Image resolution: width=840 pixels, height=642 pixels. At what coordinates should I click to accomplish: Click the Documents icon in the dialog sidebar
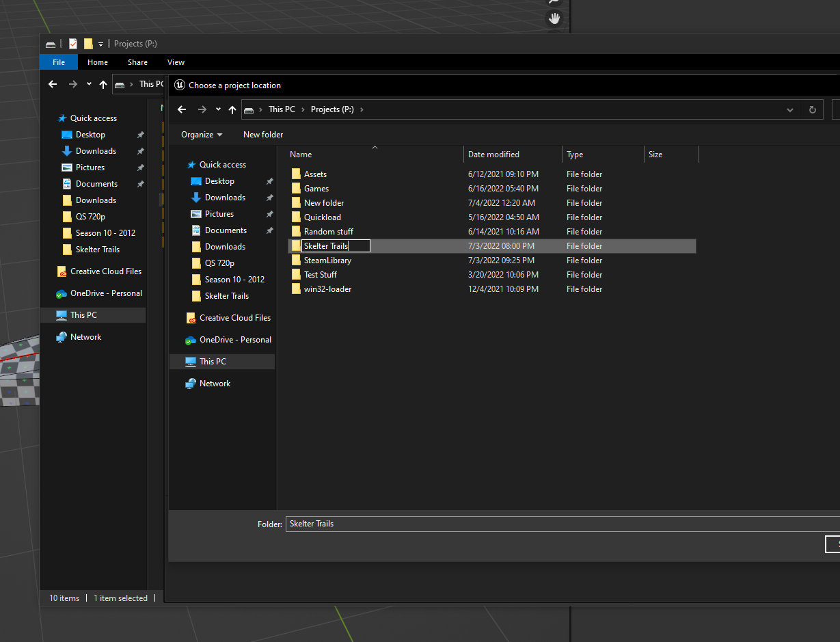[196, 230]
